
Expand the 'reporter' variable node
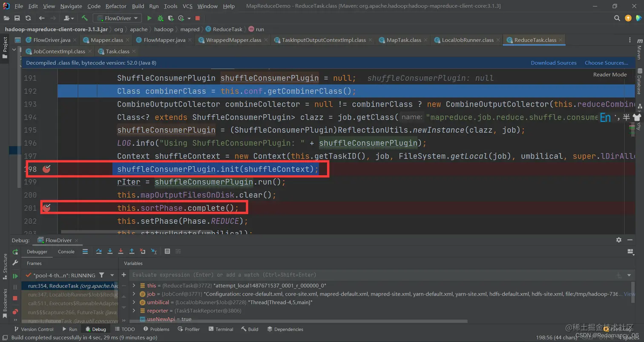(134, 311)
